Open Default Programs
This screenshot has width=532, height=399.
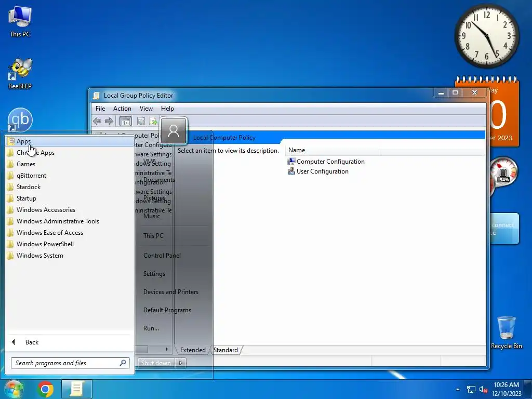pos(167,310)
